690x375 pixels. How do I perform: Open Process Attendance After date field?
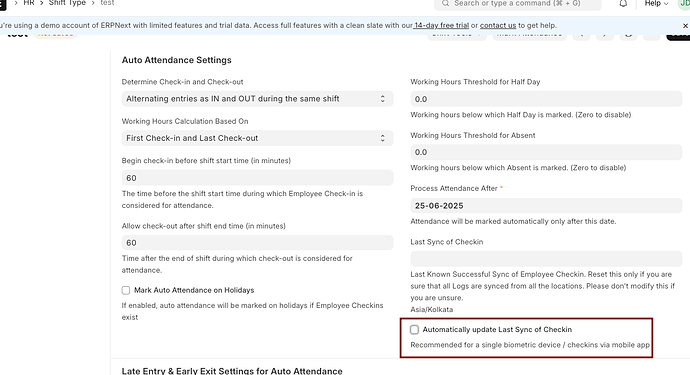[546, 206]
